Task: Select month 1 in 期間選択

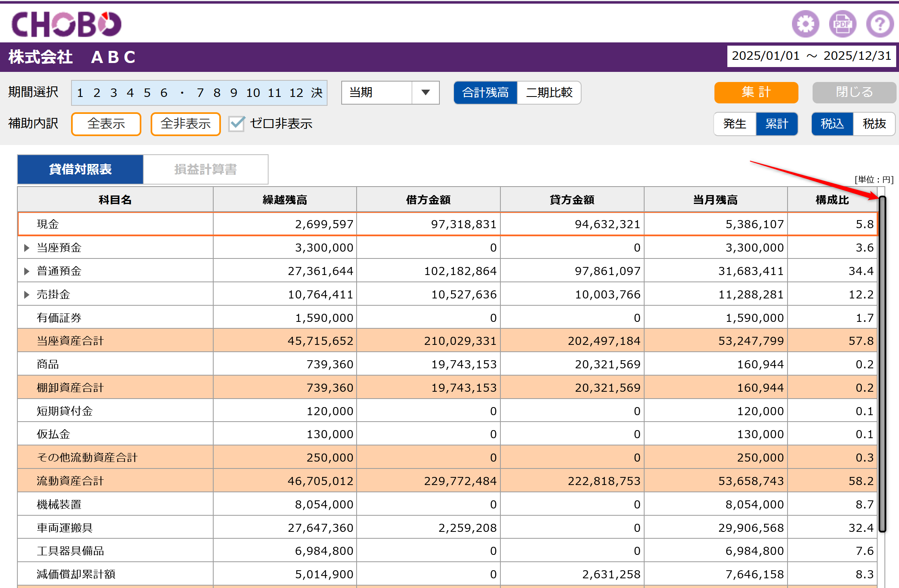Action: pyautogui.click(x=80, y=93)
